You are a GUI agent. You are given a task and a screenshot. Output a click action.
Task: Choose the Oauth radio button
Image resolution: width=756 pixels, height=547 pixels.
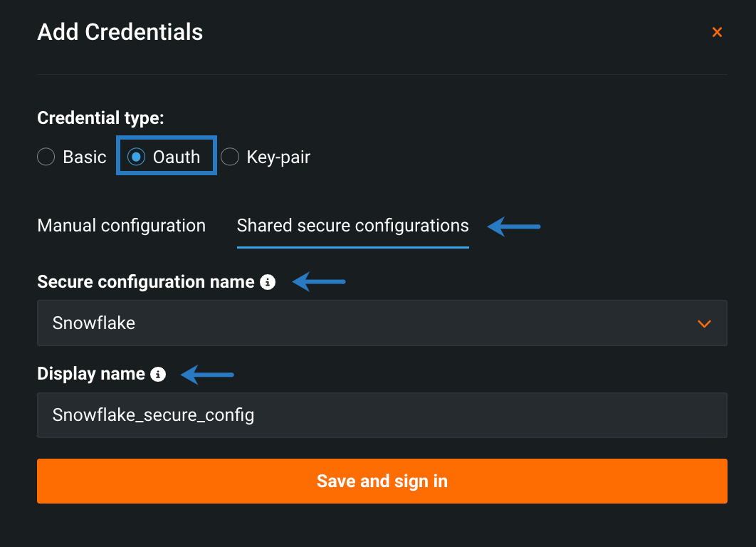[137, 157]
